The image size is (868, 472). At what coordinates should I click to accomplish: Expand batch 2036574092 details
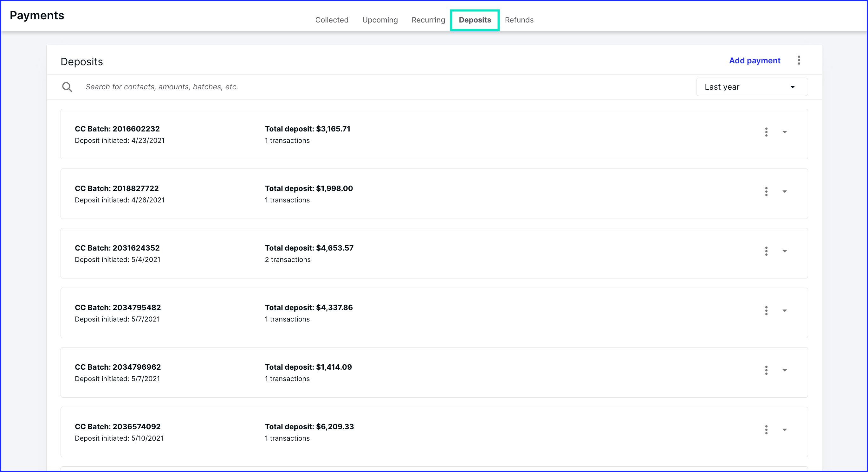tap(784, 430)
